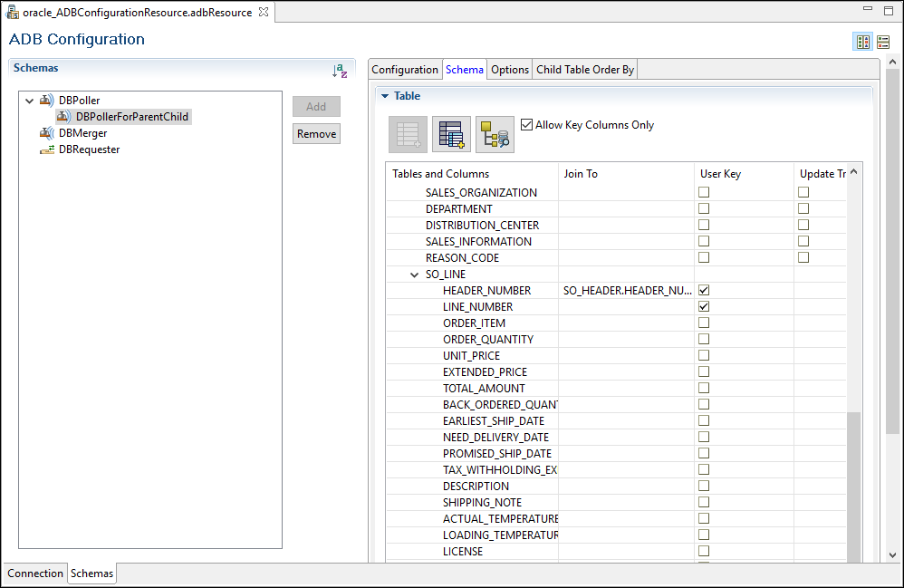The image size is (904, 588).
Task: Select the DBMerger schema icon
Action: click(47, 133)
